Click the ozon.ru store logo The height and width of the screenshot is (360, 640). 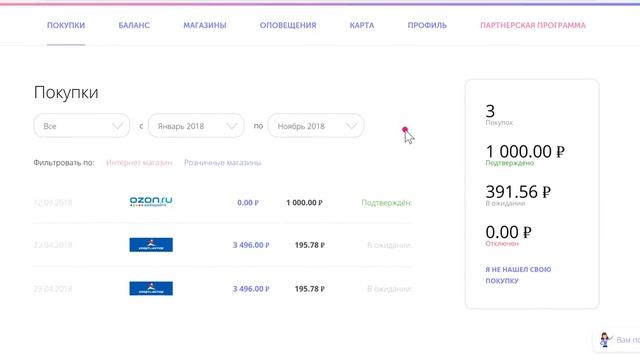[151, 201]
